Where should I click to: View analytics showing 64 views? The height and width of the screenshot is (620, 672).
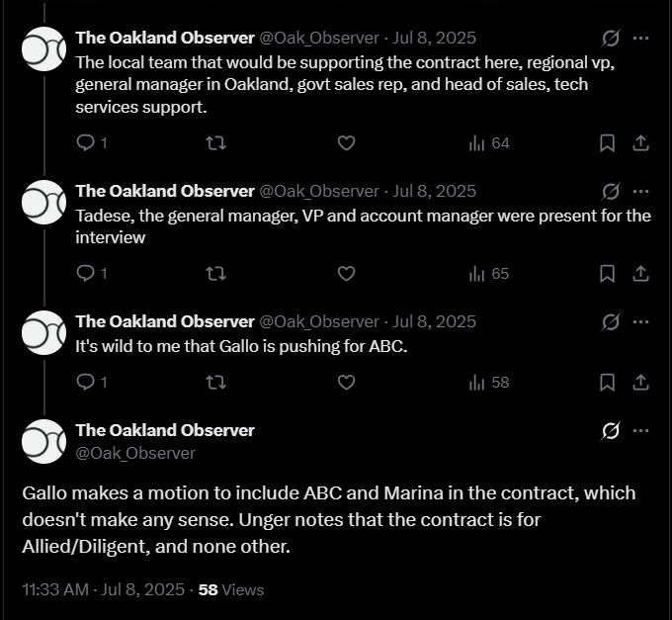coord(489,143)
